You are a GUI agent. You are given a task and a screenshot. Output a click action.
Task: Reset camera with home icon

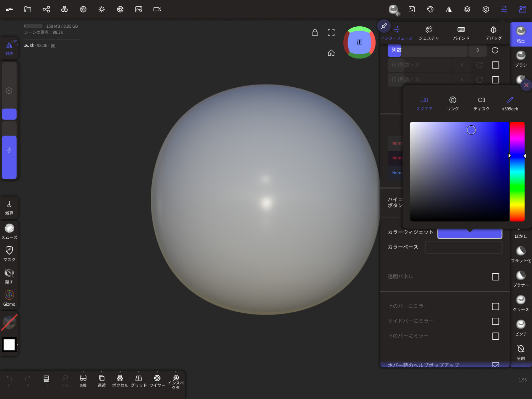point(331,53)
